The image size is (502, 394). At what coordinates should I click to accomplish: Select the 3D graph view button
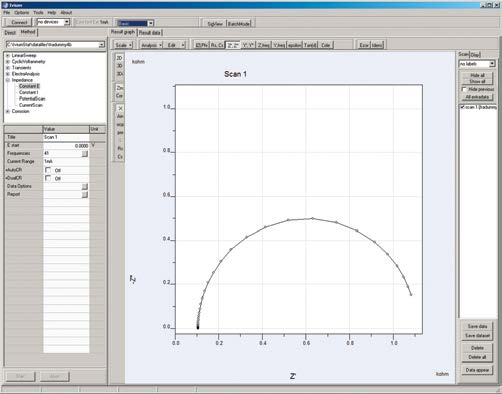coord(119,66)
